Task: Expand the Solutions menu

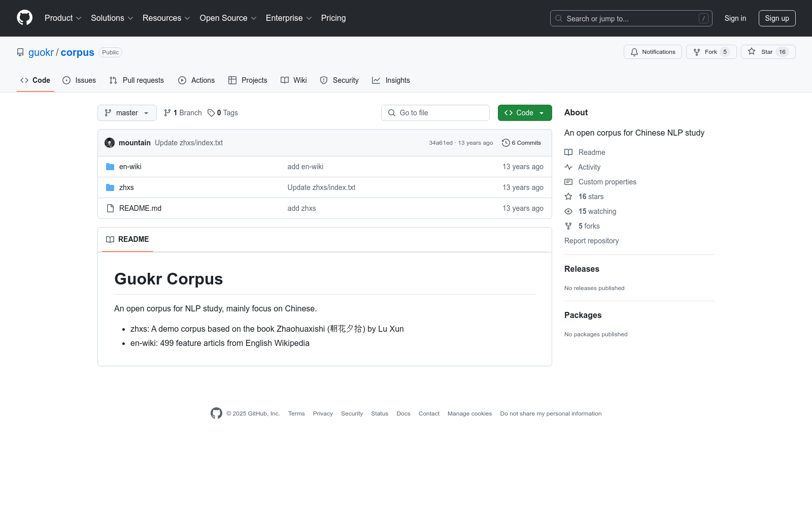Action: point(112,18)
